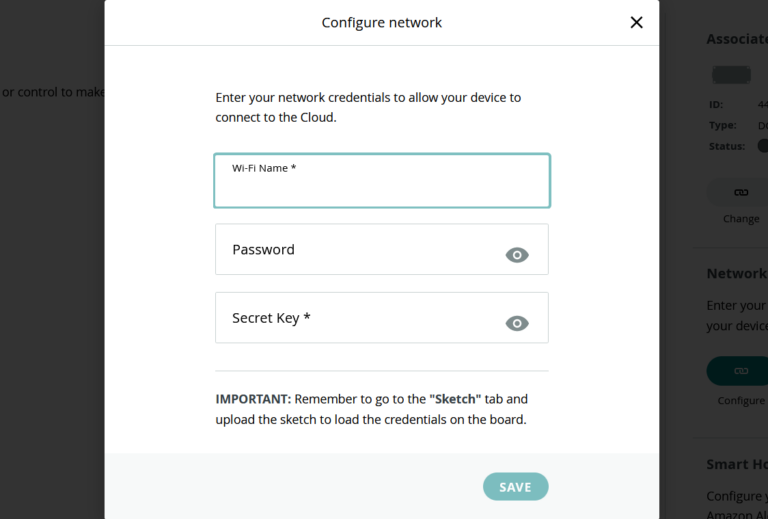Click the Network section heading behind dialog
Viewport: 768px width, 519px height.
click(x=737, y=273)
